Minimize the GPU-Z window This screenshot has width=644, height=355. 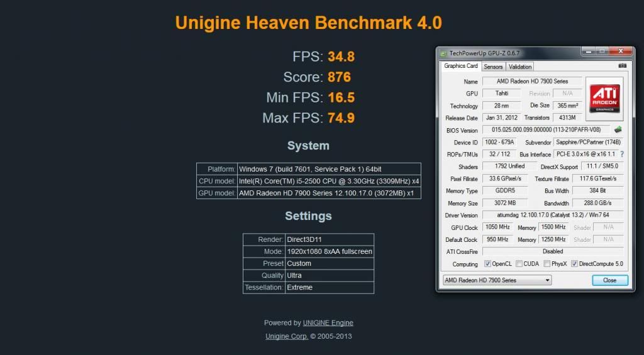tap(588, 52)
